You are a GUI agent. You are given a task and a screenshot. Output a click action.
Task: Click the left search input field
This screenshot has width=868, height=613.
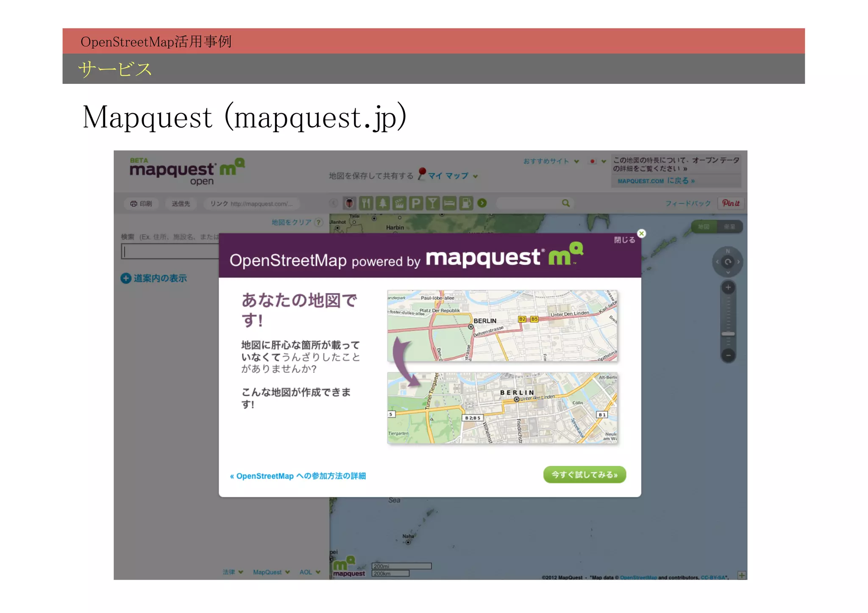[x=170, y=252]
